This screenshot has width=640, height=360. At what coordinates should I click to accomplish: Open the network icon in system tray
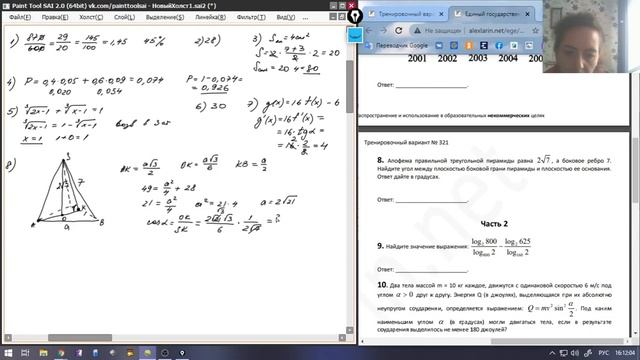(563, 353)
